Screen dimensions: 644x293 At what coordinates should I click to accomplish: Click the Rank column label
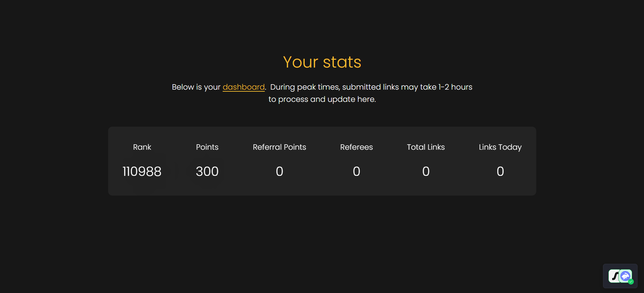(142, 147)
